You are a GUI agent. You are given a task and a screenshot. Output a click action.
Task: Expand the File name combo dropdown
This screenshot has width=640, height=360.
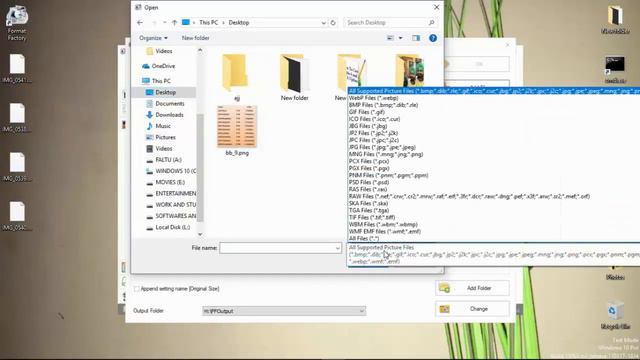338,248
